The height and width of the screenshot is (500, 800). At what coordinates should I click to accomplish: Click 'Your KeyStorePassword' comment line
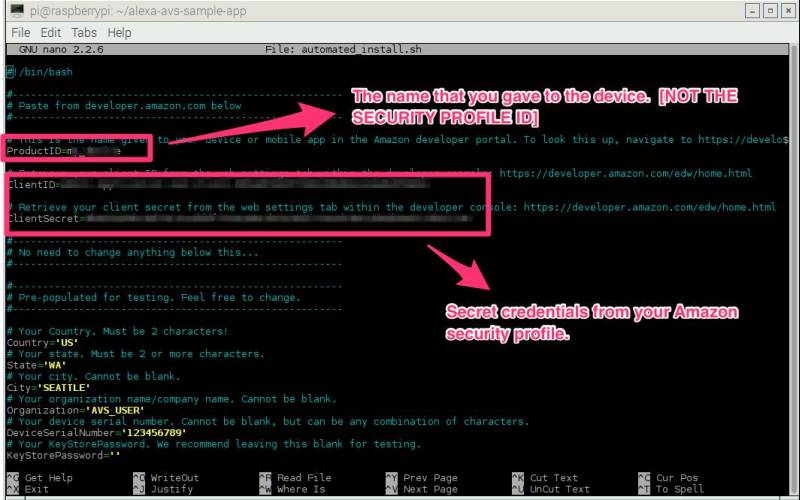pos(214,444)
